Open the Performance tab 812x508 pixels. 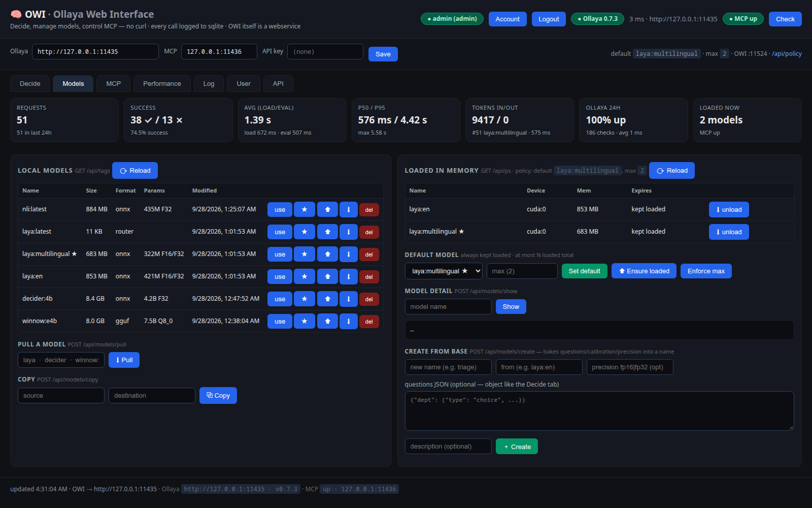162,84
